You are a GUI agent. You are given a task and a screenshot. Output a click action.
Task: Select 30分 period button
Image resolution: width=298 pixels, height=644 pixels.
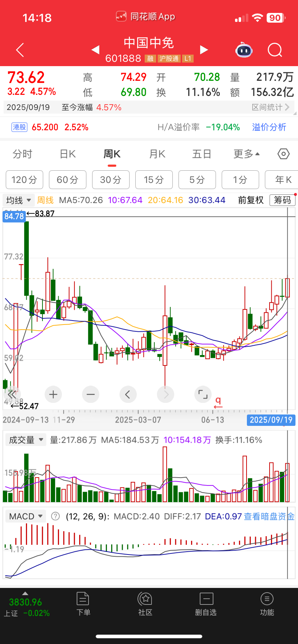tap(111, 180)
